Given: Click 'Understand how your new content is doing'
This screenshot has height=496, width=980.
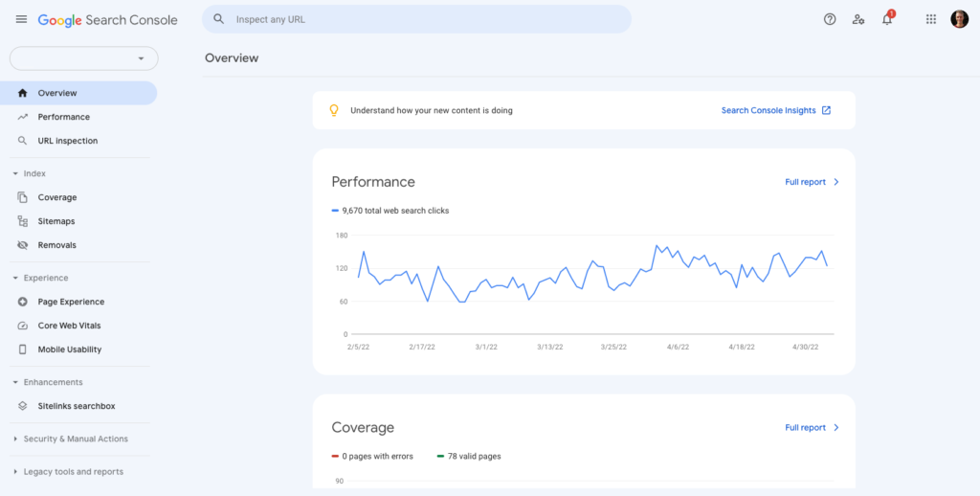Looking at the screenshot, I should 432,111.
